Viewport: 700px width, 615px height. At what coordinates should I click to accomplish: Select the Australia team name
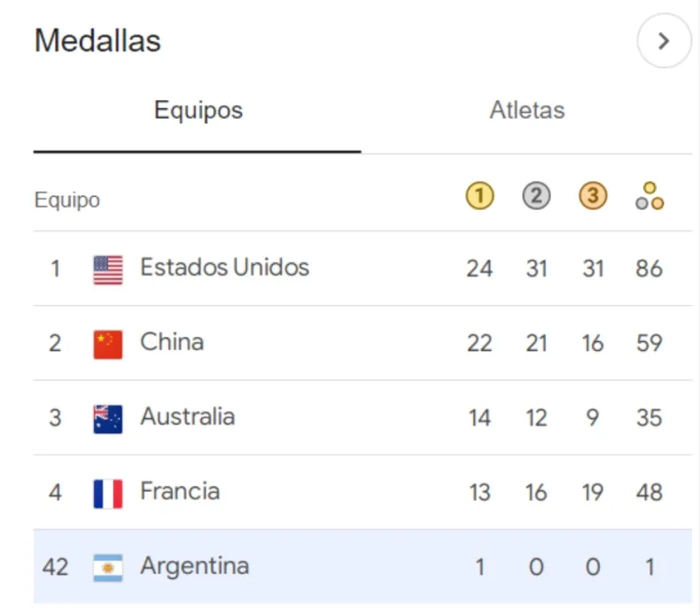187,416
